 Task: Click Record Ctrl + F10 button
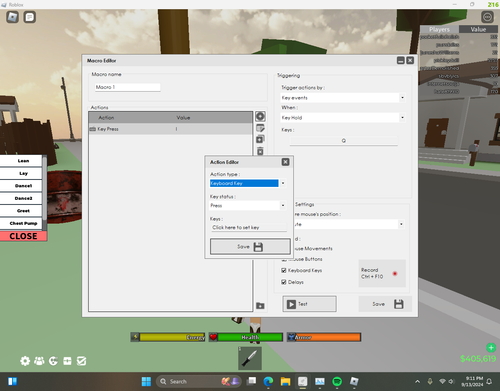point(382,273)
